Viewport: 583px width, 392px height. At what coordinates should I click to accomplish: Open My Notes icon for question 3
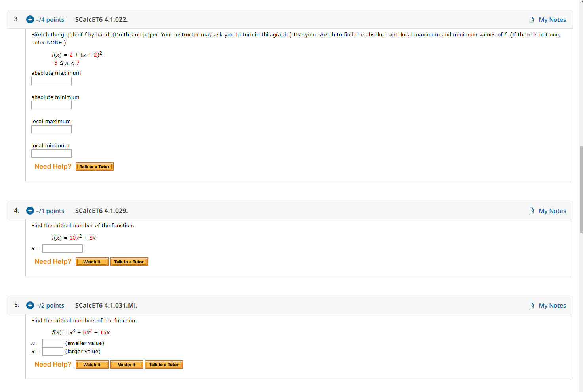tap(532, 20)
